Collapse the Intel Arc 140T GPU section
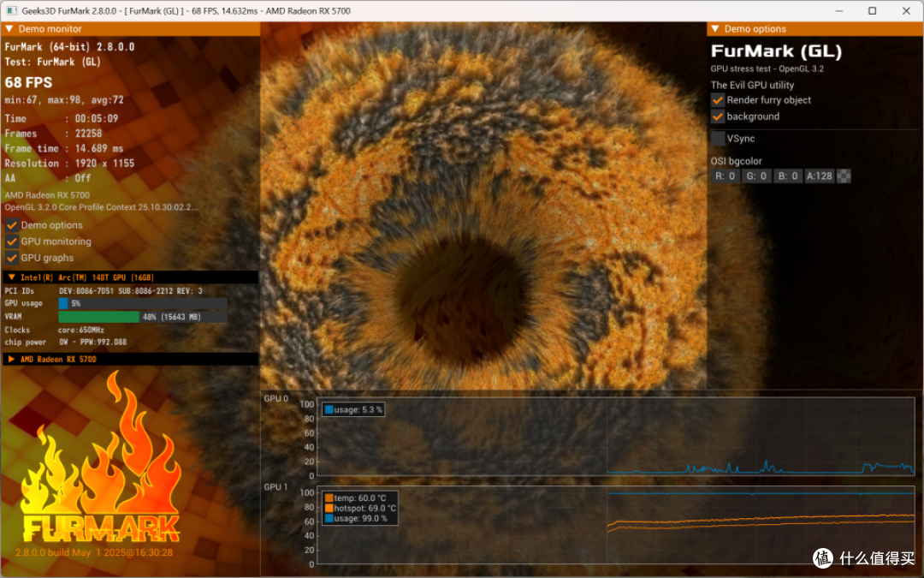 pyautogui.click(x=11, y=277)
